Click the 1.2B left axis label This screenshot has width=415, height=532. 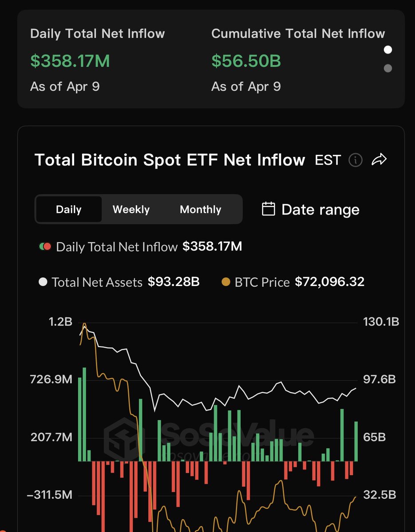(60, 321)
